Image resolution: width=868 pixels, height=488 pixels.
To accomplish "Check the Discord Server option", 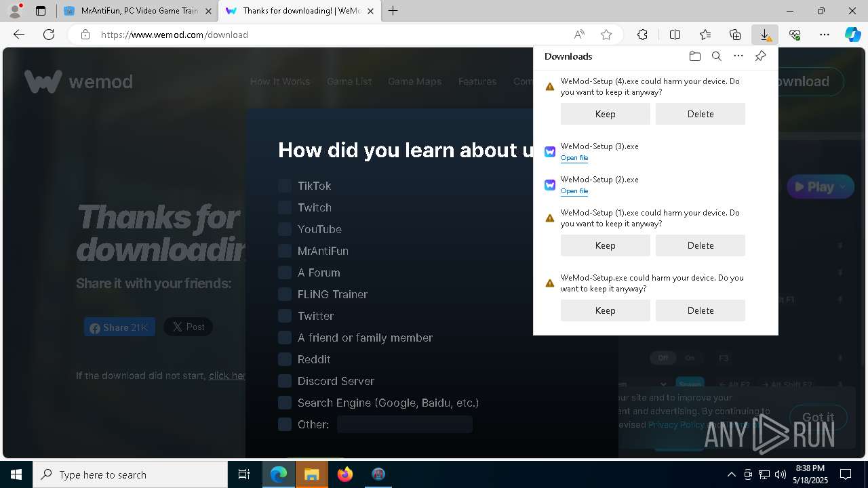I will point(285,381).
